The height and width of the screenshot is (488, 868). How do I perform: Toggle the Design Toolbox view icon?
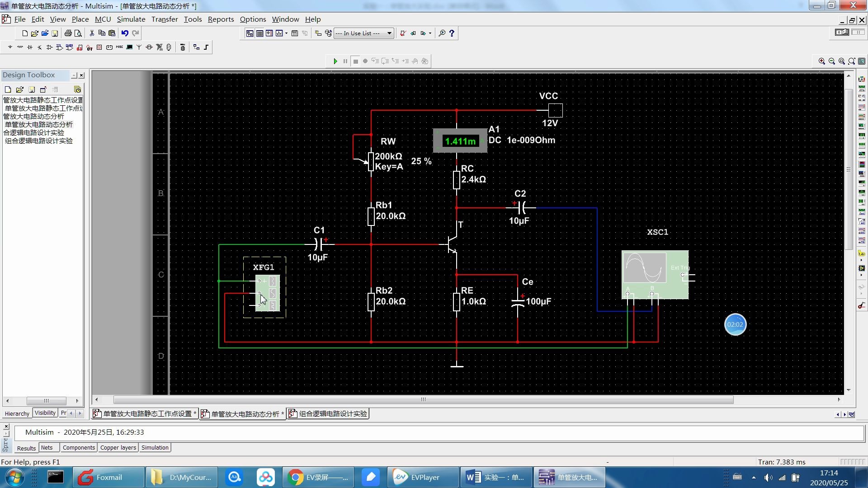[250, 33]
